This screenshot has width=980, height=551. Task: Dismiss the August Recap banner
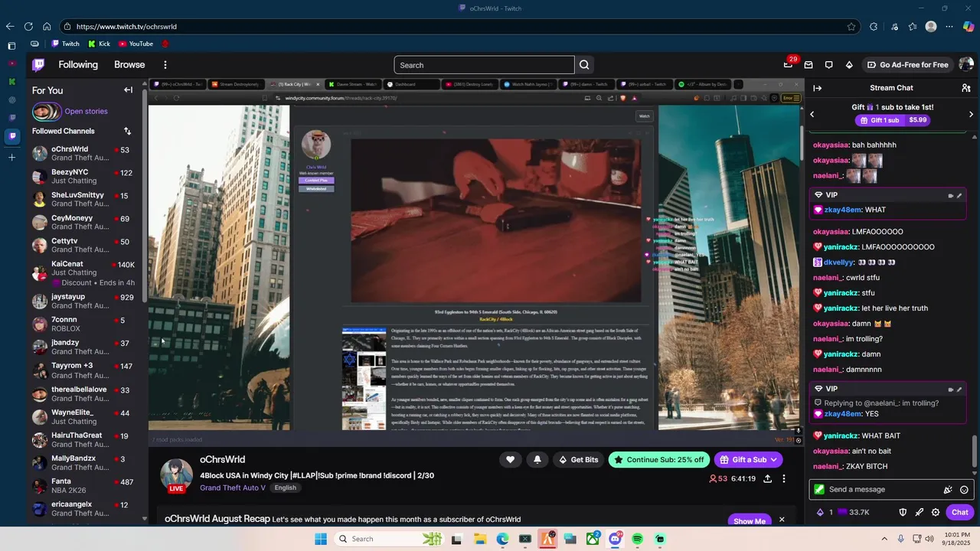(782, 520)
